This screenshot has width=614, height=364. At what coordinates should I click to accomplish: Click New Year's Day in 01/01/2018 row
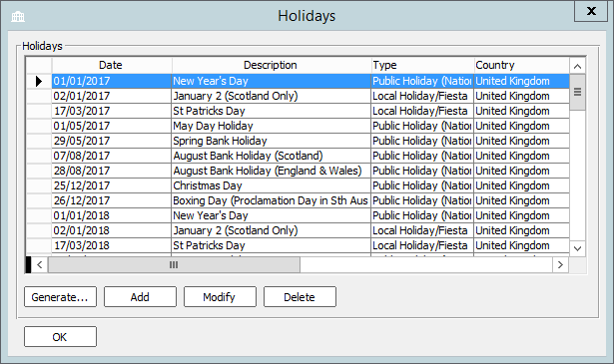point(271,215)
